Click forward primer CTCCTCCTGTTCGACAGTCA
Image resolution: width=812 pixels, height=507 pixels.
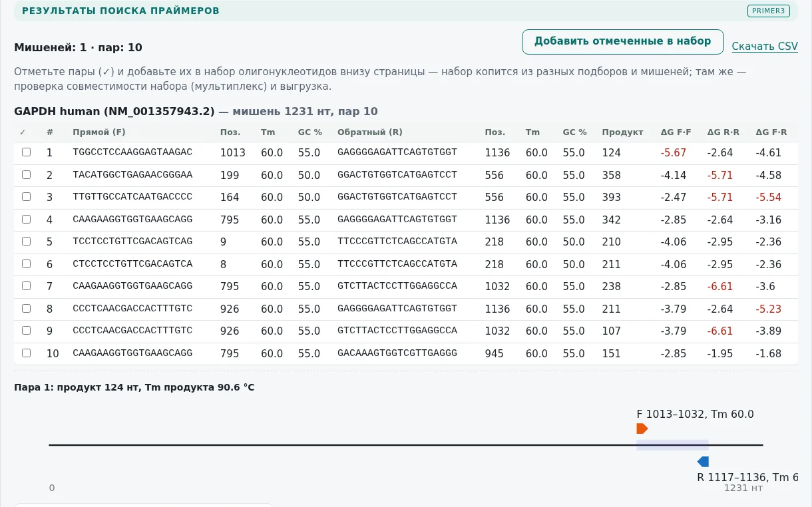coord(132,264)
